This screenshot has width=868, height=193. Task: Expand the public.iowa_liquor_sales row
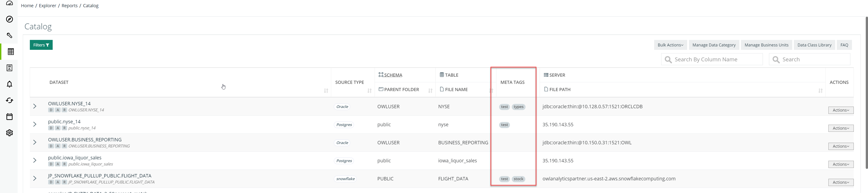(x=35, y=160)
